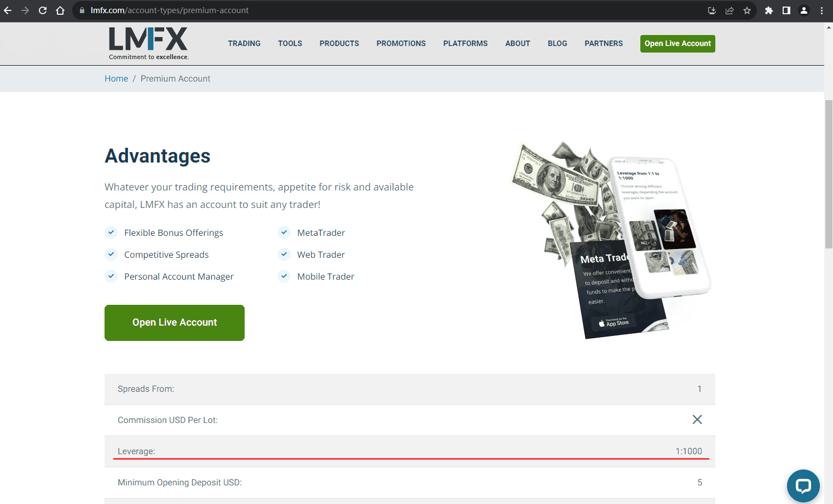Click the Commission USD Per Lot: label
Viewport: 833px width, 504px height.
167,420
